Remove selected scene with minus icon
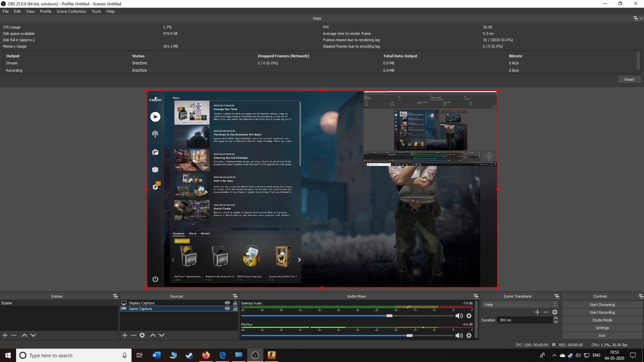This screenshot has height=362, width=644. coord(14,335)
